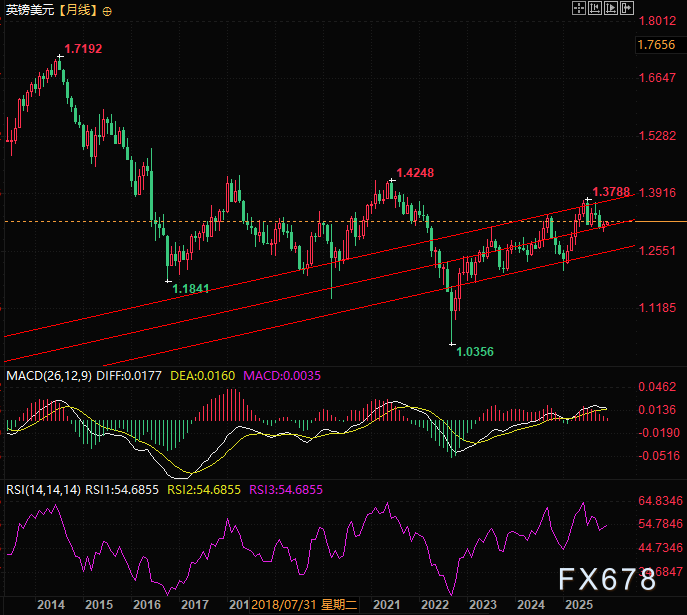Click the 英镑美元 symbol title
Image resolution: width=687 pixels, height=615 pixels.
click(27, 10)
